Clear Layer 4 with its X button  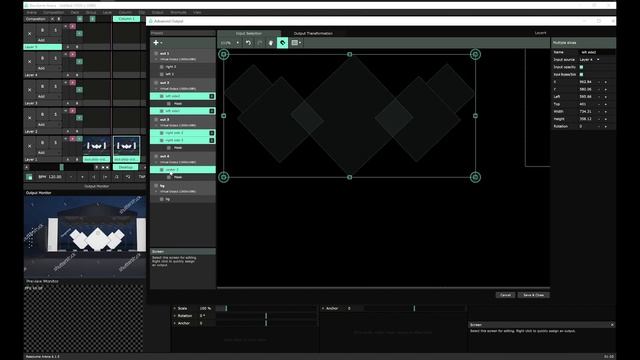(29, 62)
